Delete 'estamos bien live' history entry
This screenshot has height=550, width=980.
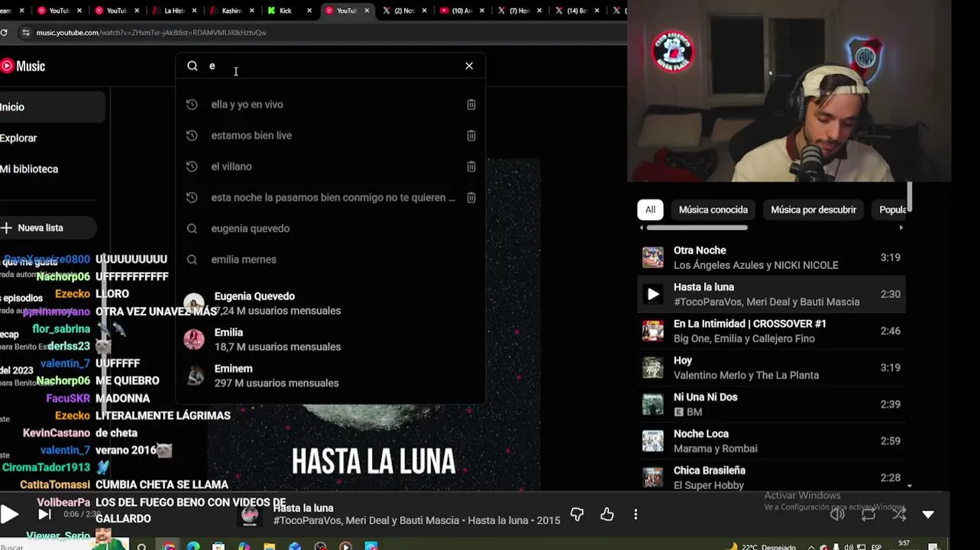(471, 135)
